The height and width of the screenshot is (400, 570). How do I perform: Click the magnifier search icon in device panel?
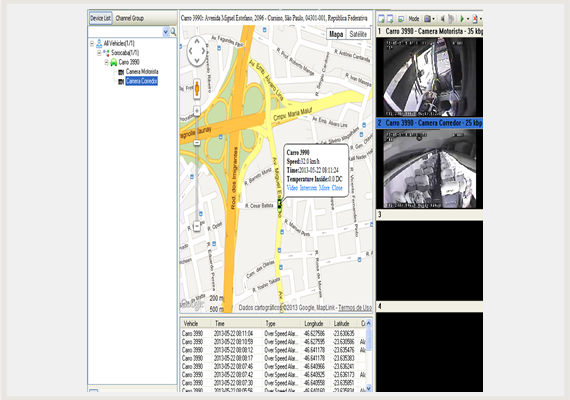point(173,32)
